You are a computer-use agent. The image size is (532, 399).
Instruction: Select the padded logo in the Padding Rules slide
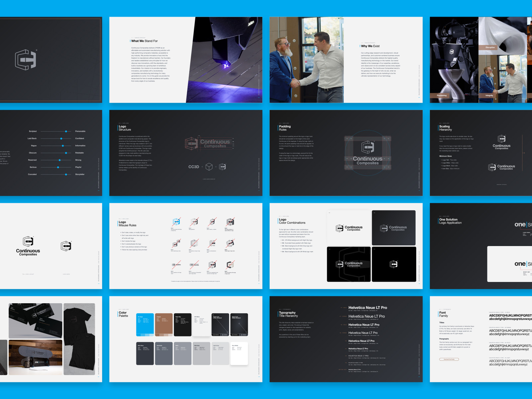click(x=367, y=153)
